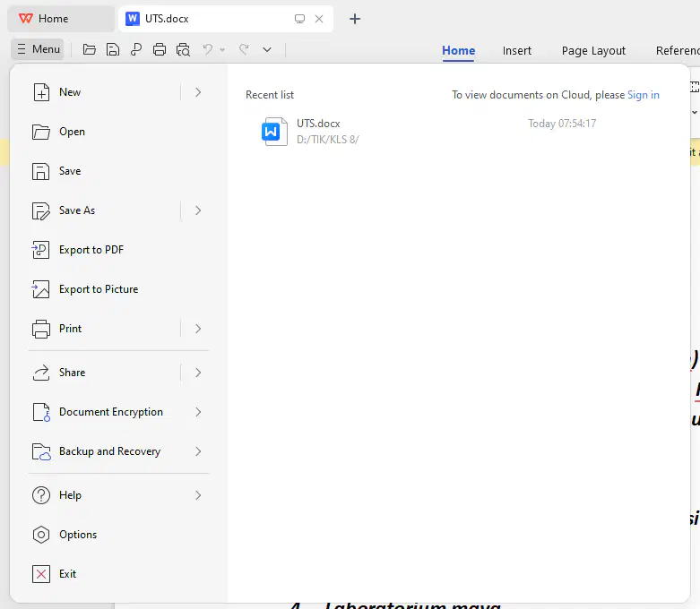Click the Sign in link
This screenshot has width=700, height=609.
(644, 95)
